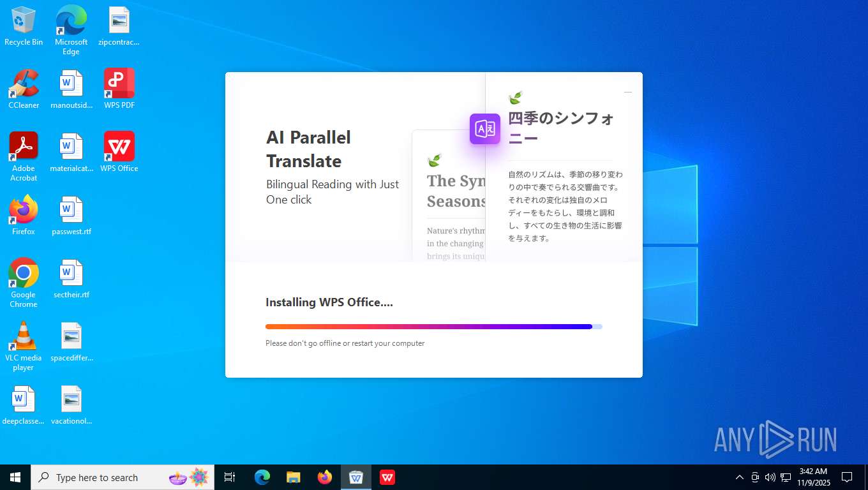Open the clock and date flyout
Image resolution: width=868 pixels, height=490 pixels.
814,477
